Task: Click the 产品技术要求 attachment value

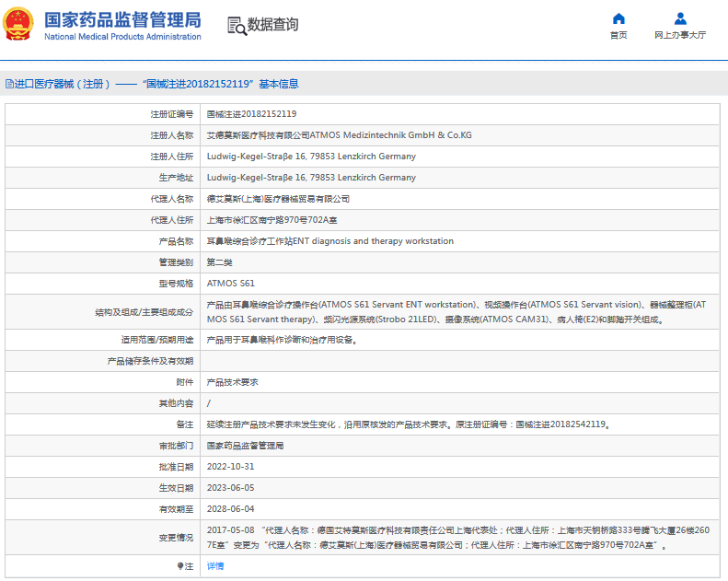Action: pos(232,383)
